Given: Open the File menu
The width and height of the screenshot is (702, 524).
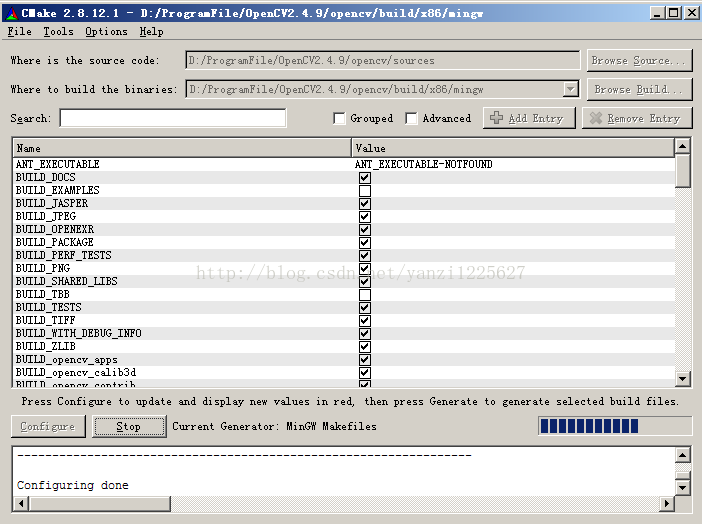Looking at the screenshot, I should tap(20, 31).
